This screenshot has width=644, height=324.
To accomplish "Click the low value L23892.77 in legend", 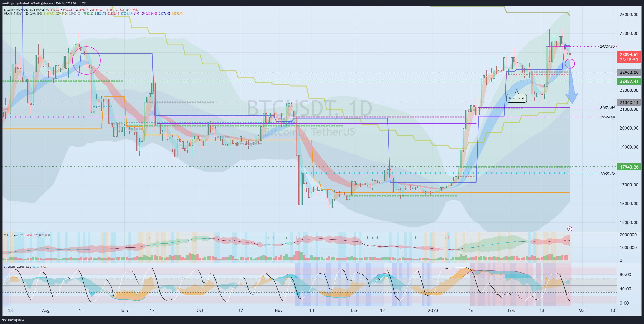I will click(82, 10).
